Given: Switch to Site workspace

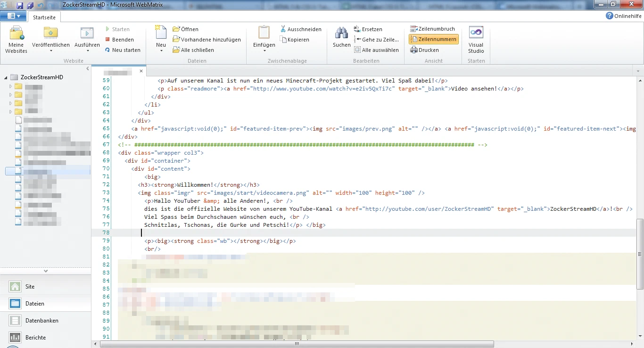Looking at the screenshot, I should [x=45, y=287].
